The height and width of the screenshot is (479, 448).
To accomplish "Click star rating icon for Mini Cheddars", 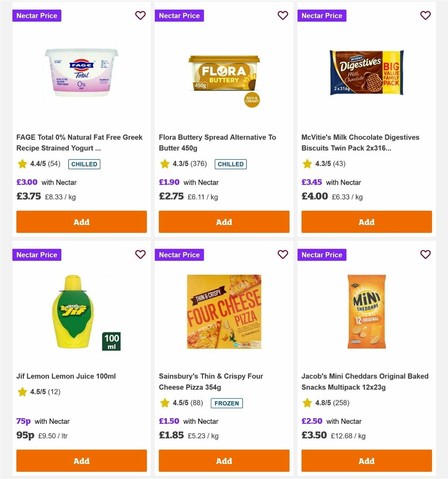I will (307, 403).
